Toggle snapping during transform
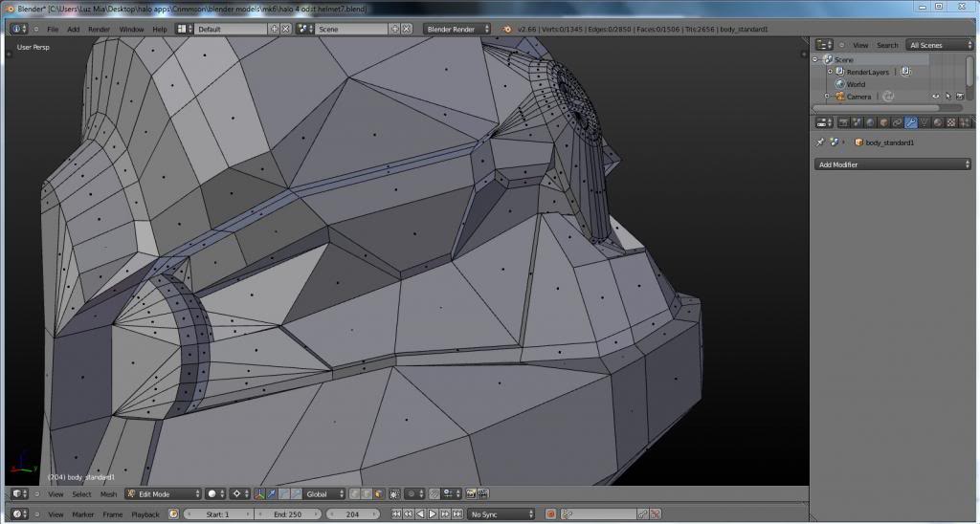Viewport: 980px width, 524px height. tap(434, 493)
